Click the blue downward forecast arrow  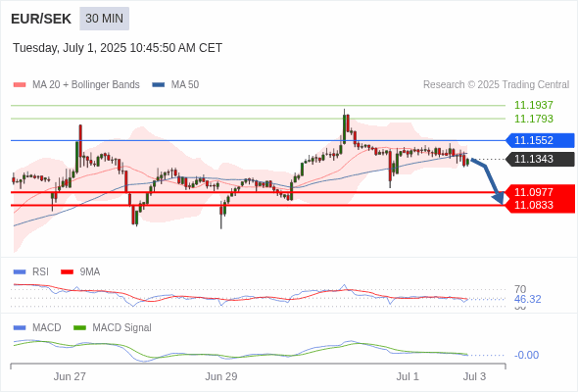tap(489, 180)
